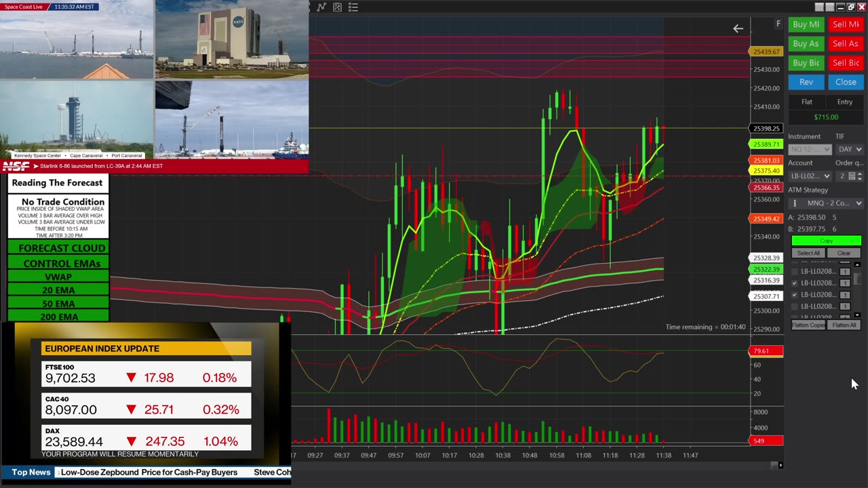Click the 25389.71 green price marker
Image resolution: width=868 pixels, height=488 pixels.
pos(766,144)
